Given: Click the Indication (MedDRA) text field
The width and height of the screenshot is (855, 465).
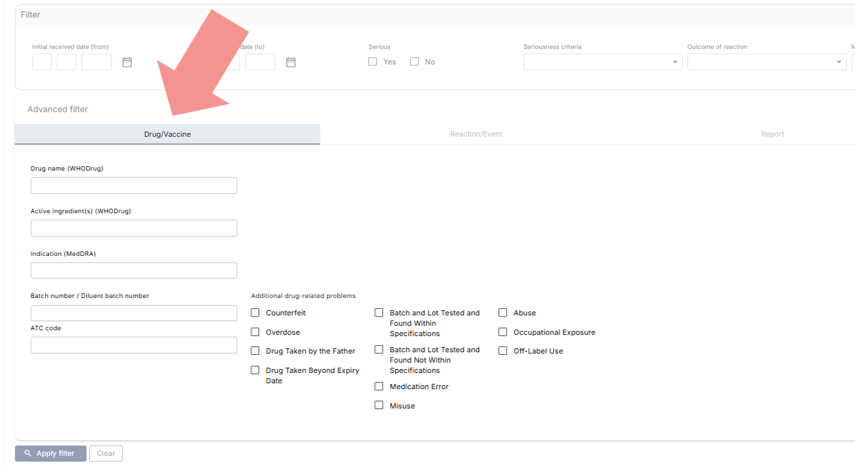Looking at the screenshot, I should [134, 271].
